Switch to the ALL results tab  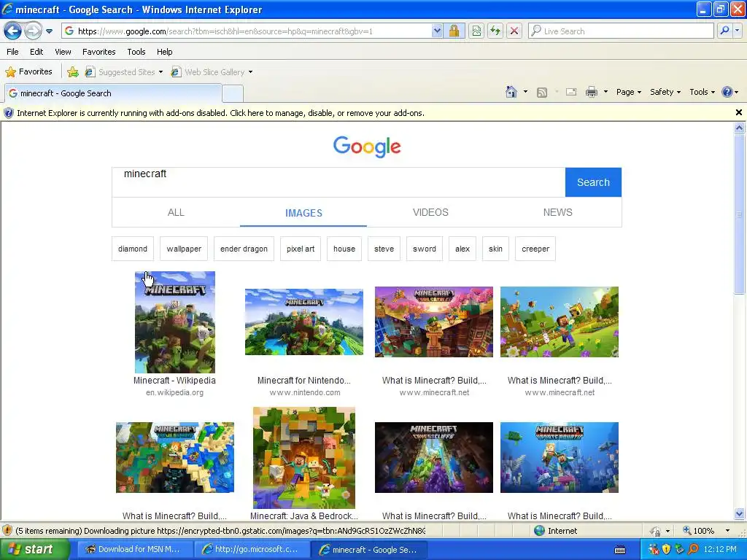coord(176,212)
